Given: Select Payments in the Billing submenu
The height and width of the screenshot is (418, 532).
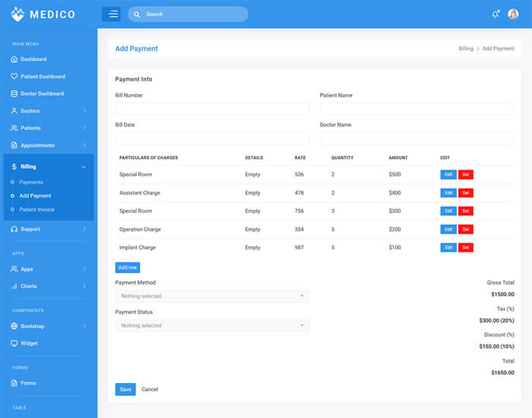Looking at the screenshot, I should coord(31,182).
